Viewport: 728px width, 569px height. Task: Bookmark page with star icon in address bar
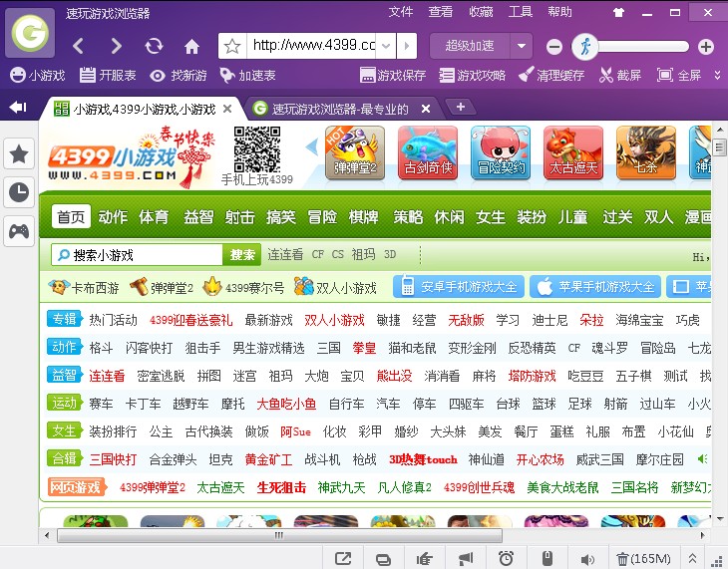coord(232,46)
